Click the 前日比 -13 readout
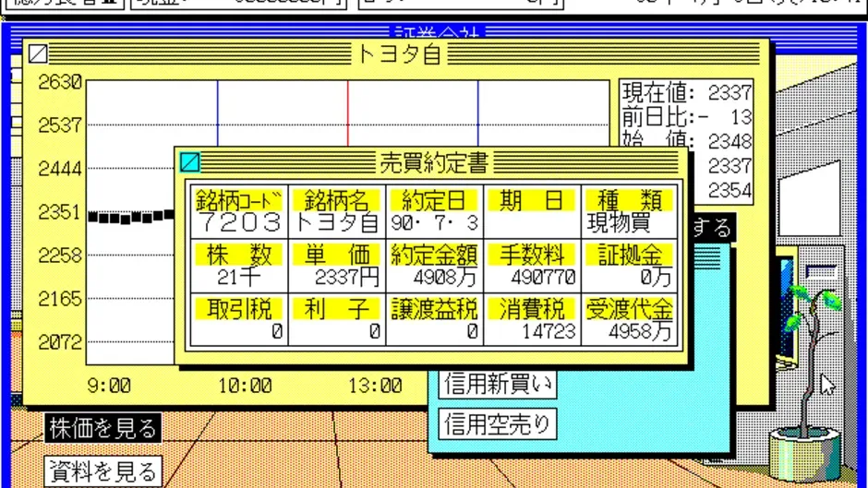The height and width of the screenshot is (488, 868). click(x=686, y=117)
